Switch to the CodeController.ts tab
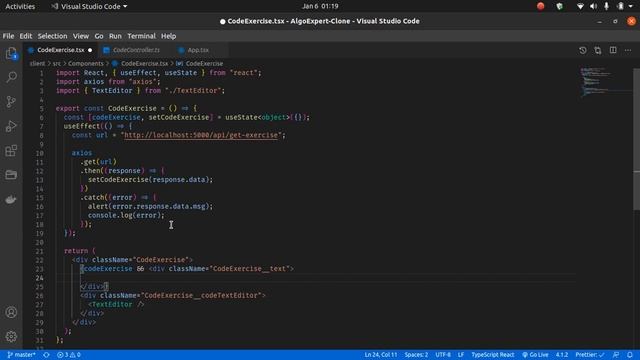 click(136, 50)
